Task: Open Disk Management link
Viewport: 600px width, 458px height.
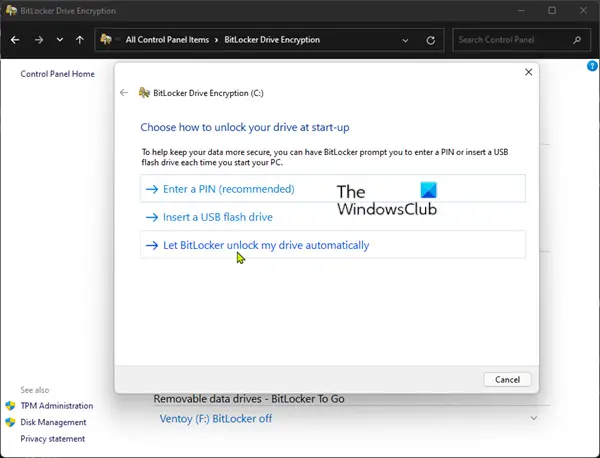Action: 53,422
